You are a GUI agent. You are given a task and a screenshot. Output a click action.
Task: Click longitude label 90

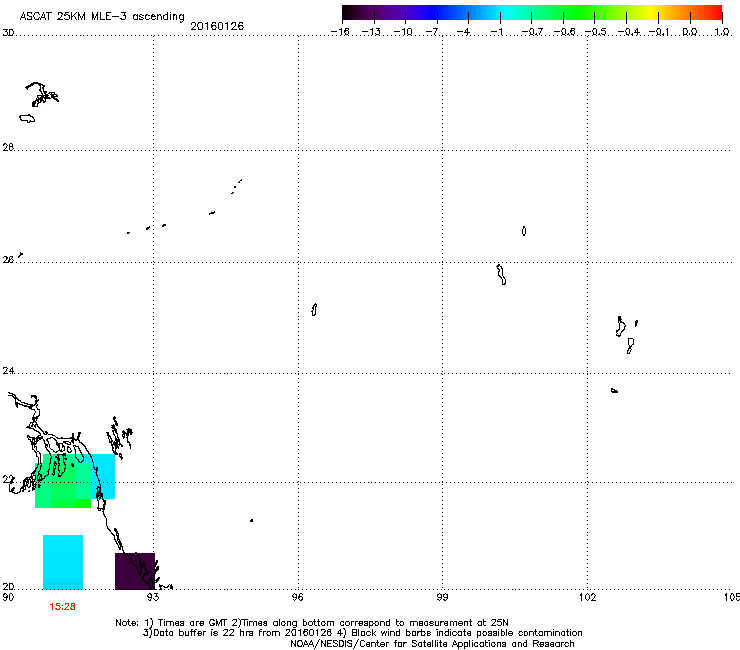[x=8, y=597]
